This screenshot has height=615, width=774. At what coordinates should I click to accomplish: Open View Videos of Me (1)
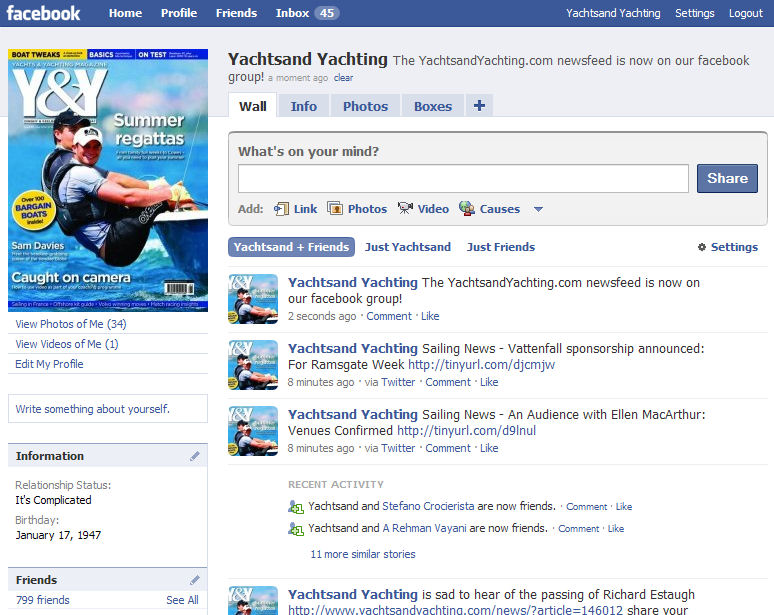pyautogui.click(x=67, y=344)
